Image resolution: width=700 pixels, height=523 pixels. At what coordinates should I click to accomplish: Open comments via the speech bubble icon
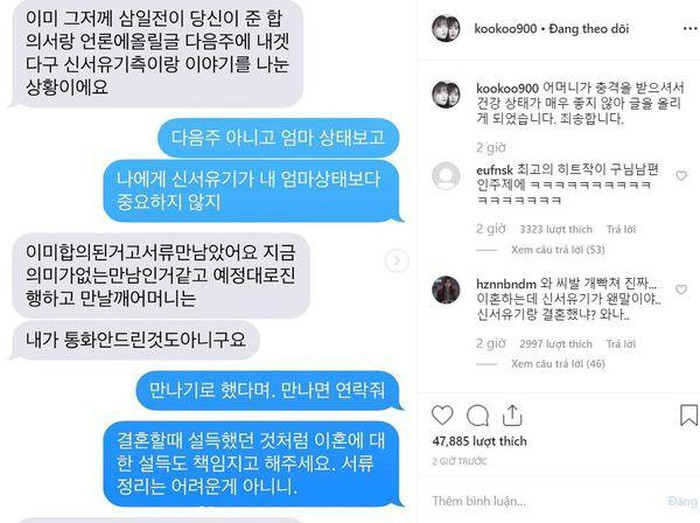coord(477,415)
